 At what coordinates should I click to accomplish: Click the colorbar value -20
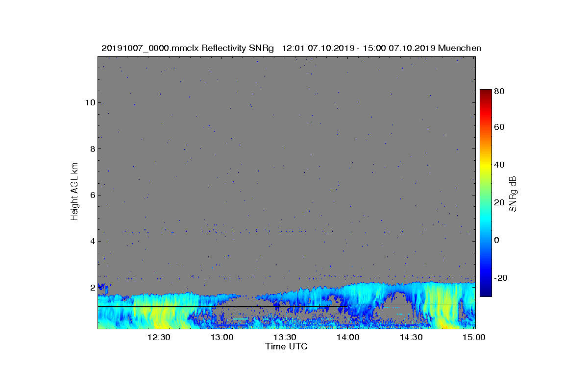click(500, 278)
